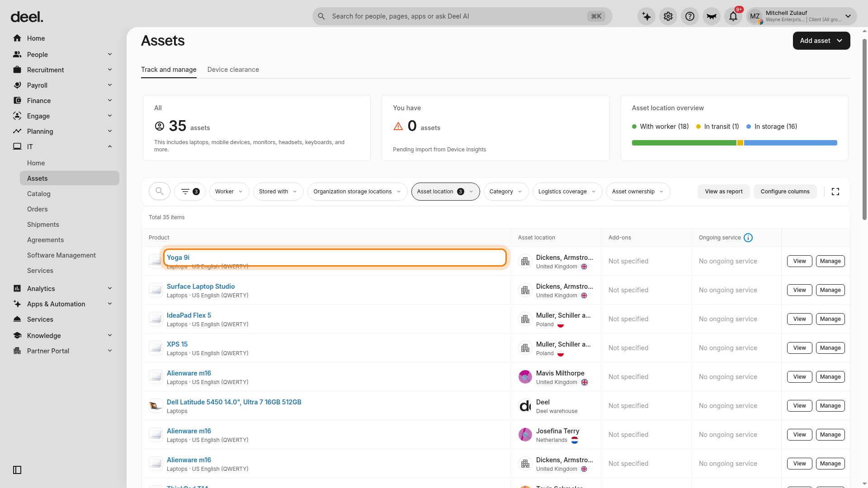Viewport: 868px width, 488px height.
Task: Click the Recruitment briefcase icon
Action: tap(17, 70)
